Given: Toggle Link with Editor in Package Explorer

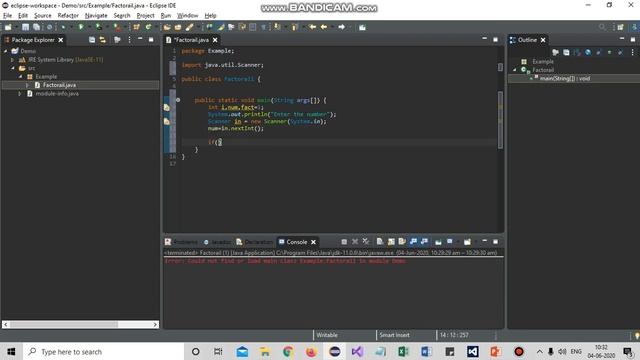Looking at the screenshot, I should point(102,40).
